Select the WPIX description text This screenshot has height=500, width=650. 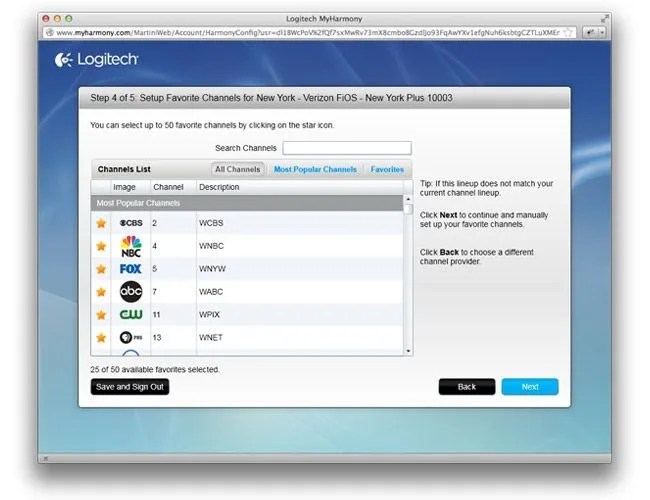pyautogui.click(x=209, y=315)
